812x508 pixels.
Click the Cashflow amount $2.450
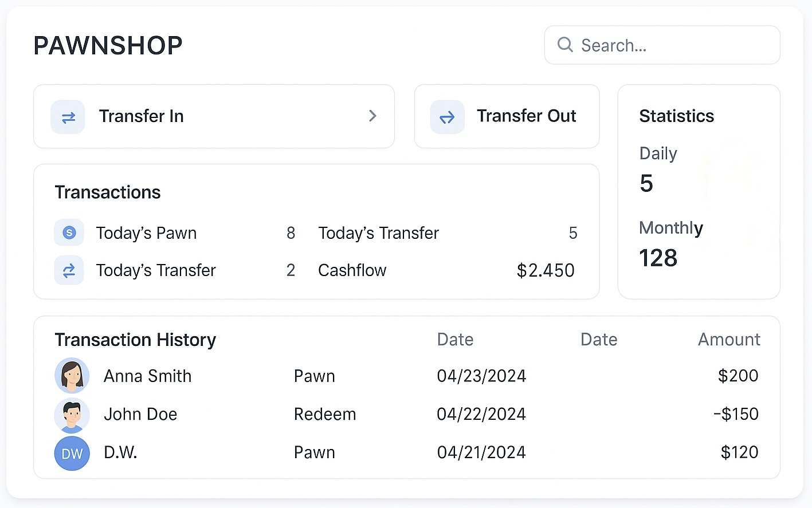(545, 270)
